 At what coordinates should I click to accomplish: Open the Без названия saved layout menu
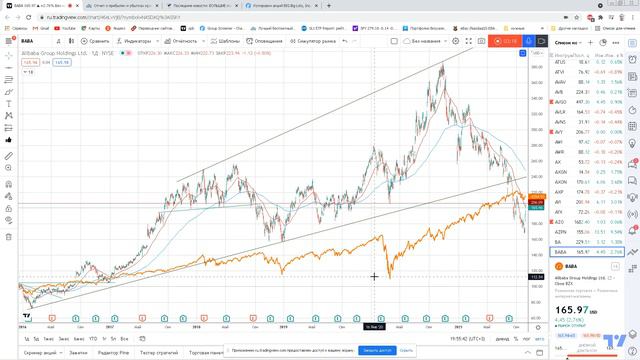coord(424,41)
